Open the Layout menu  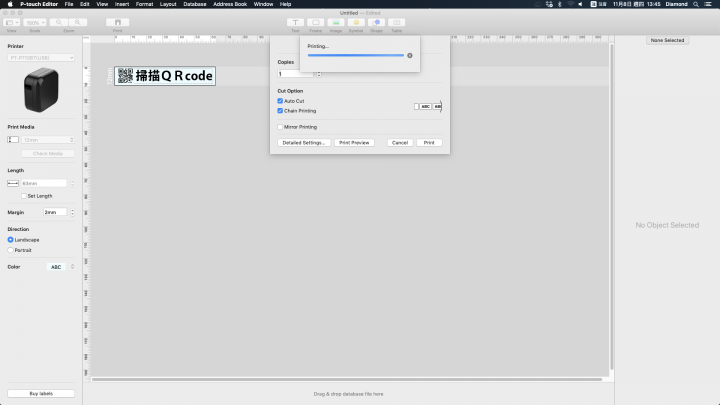coord(168,4)
